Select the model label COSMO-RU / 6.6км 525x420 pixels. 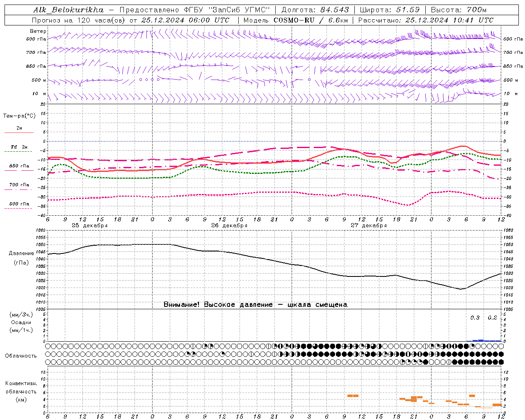(x=311, y=20)
